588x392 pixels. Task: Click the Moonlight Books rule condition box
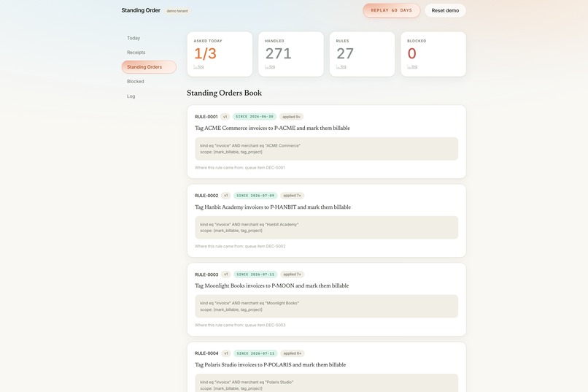pyautogui.click(x=326, y=306)
